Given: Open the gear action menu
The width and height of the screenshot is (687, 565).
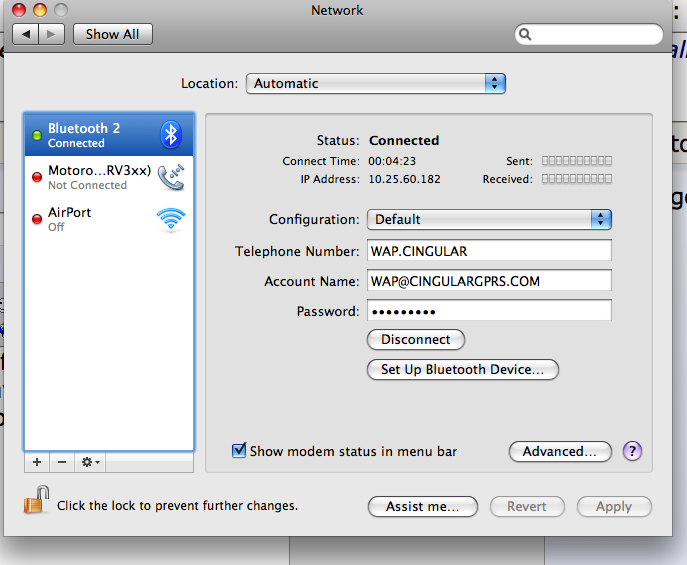Looking at the screenshot, I should (91, 462).
